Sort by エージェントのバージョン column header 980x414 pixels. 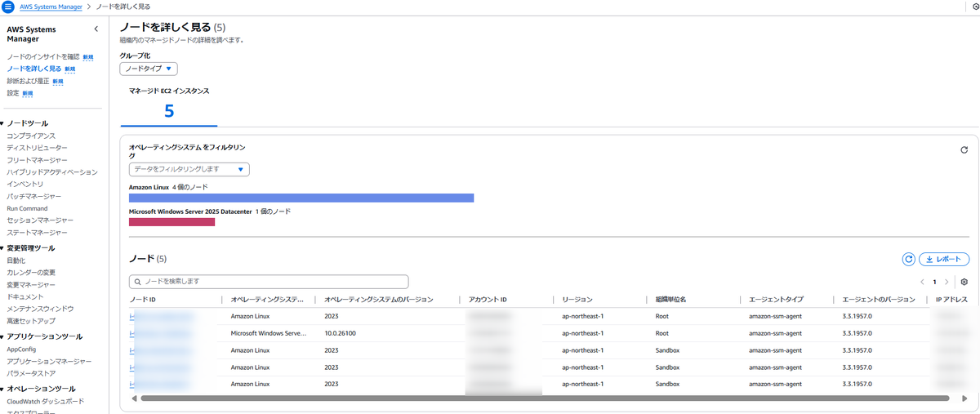click(879, 300)
